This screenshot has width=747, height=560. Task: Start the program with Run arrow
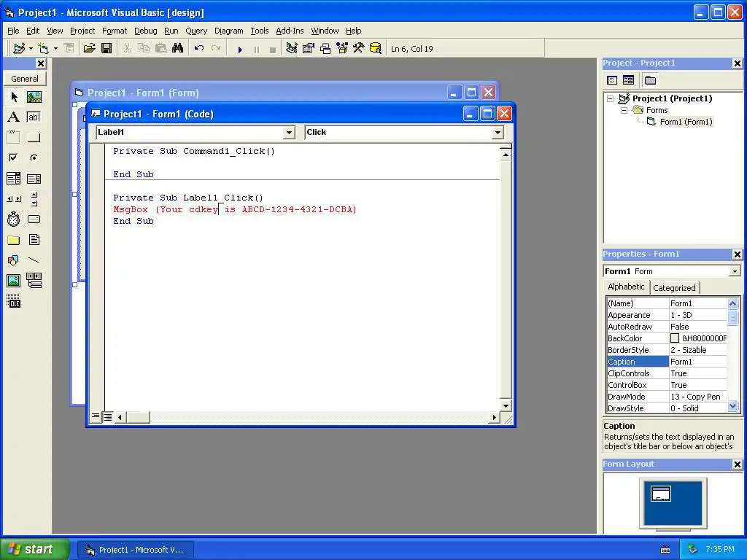[x=240, y=49]
